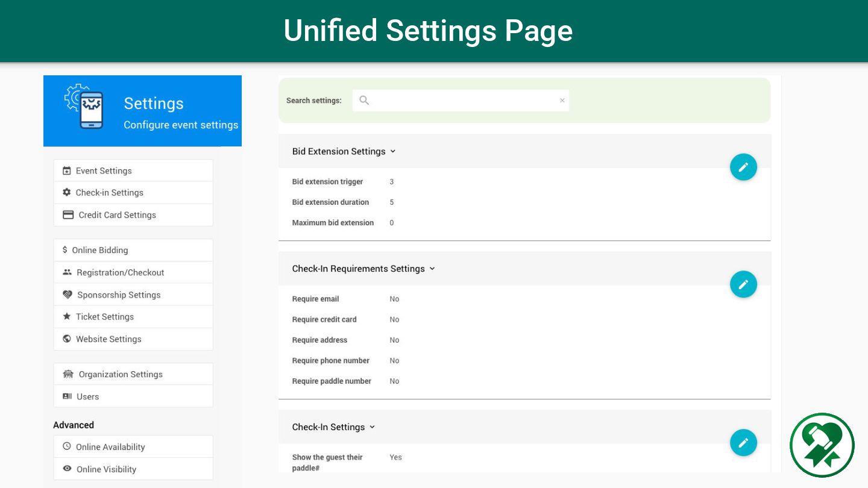This screenshot has width=868, height=488.
Task: Select Registration/Checkout in the sidebar
Action: [120, 273]
